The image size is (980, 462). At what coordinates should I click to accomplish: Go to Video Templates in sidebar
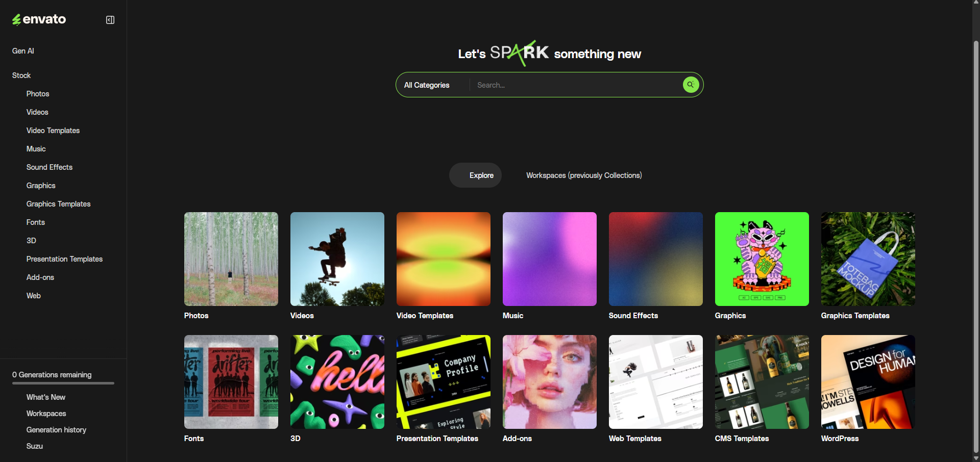coord(53,131)
